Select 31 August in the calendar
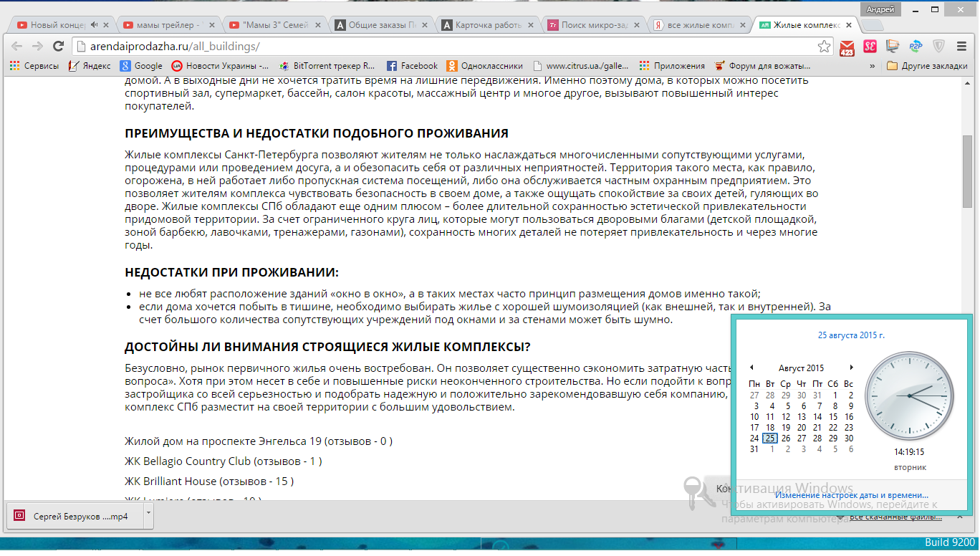 tap(754, 449)
